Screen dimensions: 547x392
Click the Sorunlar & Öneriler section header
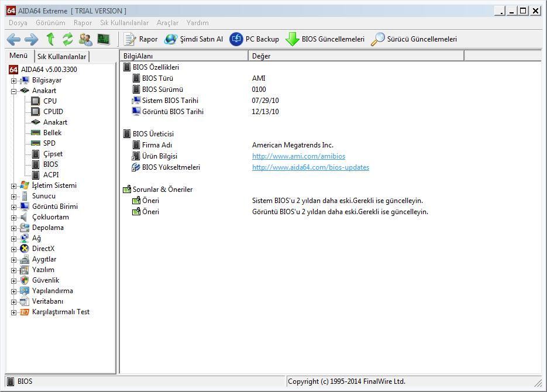tap(163, 190)
